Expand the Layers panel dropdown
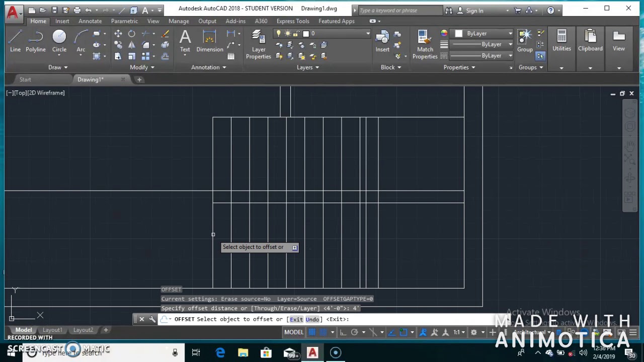 (308, 67)
